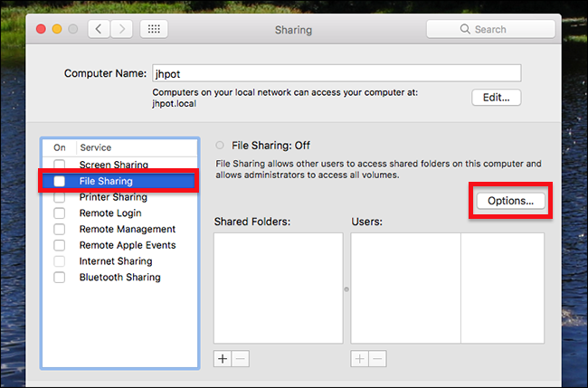Viewport: 588px width, 388px height.
Task: Enable the Printer Sharing checkbox
Action: 59,197
